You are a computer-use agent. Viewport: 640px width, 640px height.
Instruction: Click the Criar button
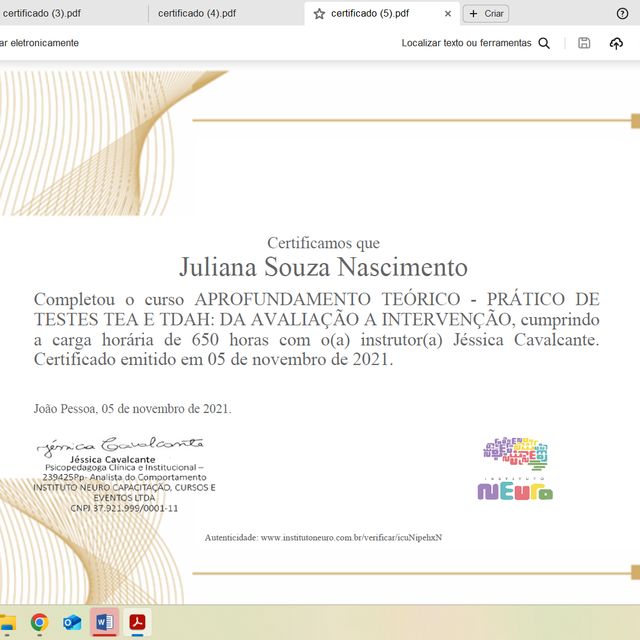(x=486, y=14)
